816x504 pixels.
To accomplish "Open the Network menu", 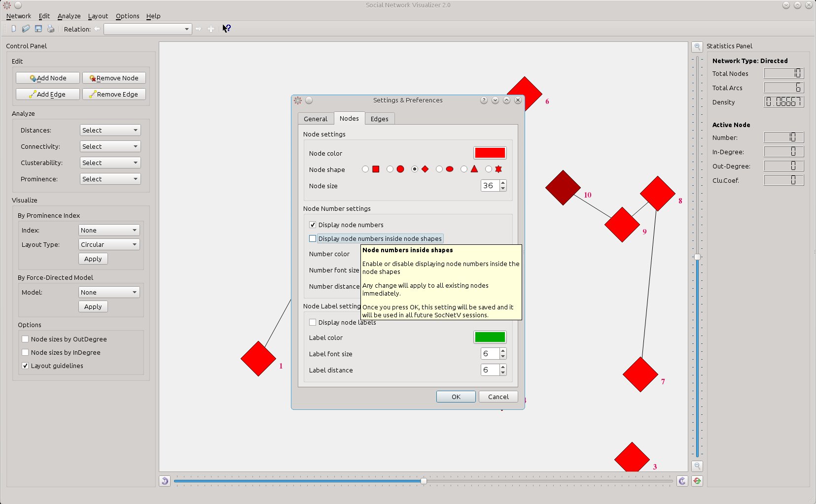I will [x=19, y=16].
